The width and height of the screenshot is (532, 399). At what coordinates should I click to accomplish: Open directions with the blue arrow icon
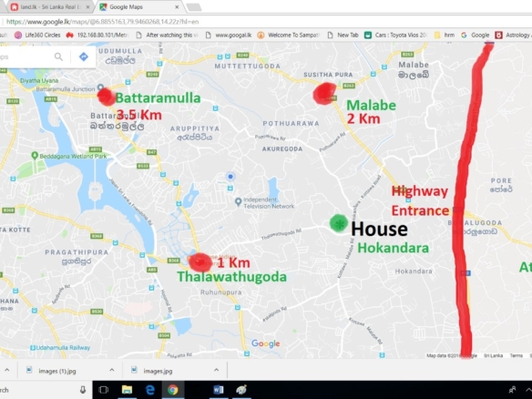[x=84, y=56]
